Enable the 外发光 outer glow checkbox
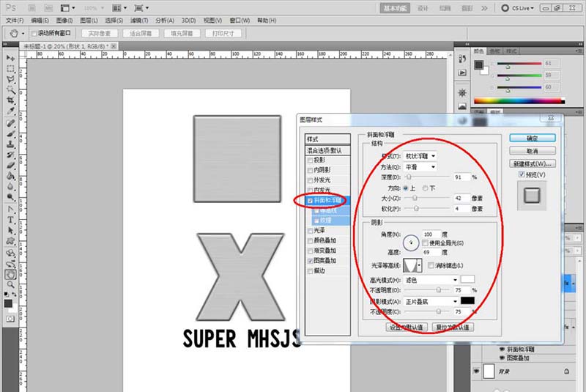This screenshot has width=586, height=392. pos(310,180)
